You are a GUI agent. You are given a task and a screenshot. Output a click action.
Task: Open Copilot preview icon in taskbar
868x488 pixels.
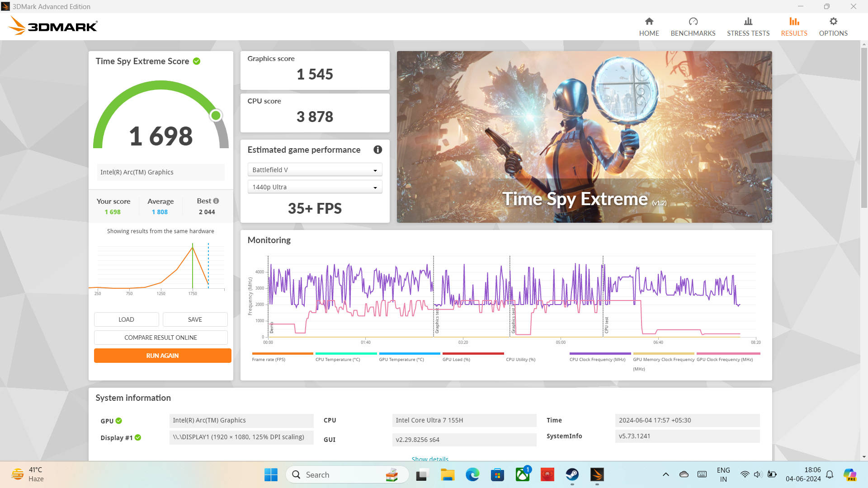coord(850,474)
